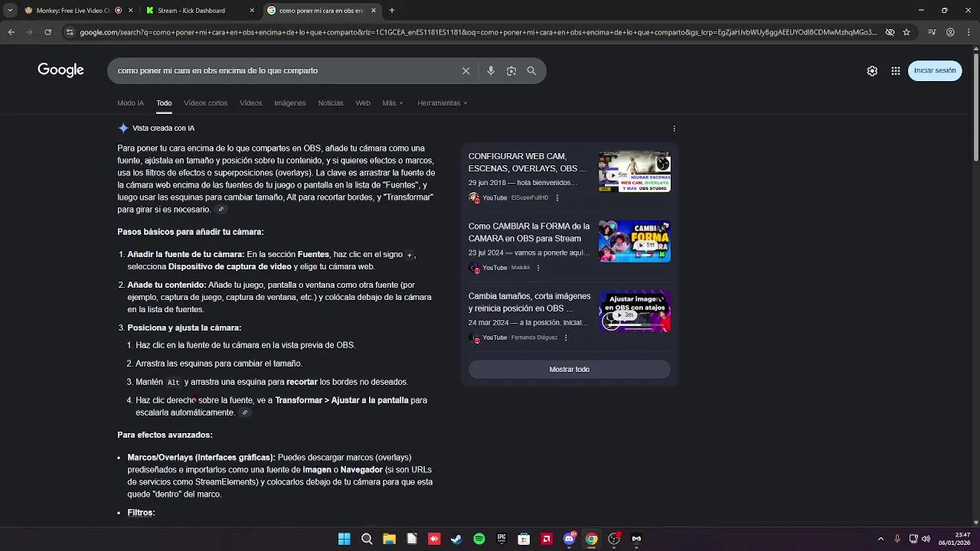Open Windows search from the taskbar
The width and height of the screenshot is (980, 551).
click(x=367, y=539)
